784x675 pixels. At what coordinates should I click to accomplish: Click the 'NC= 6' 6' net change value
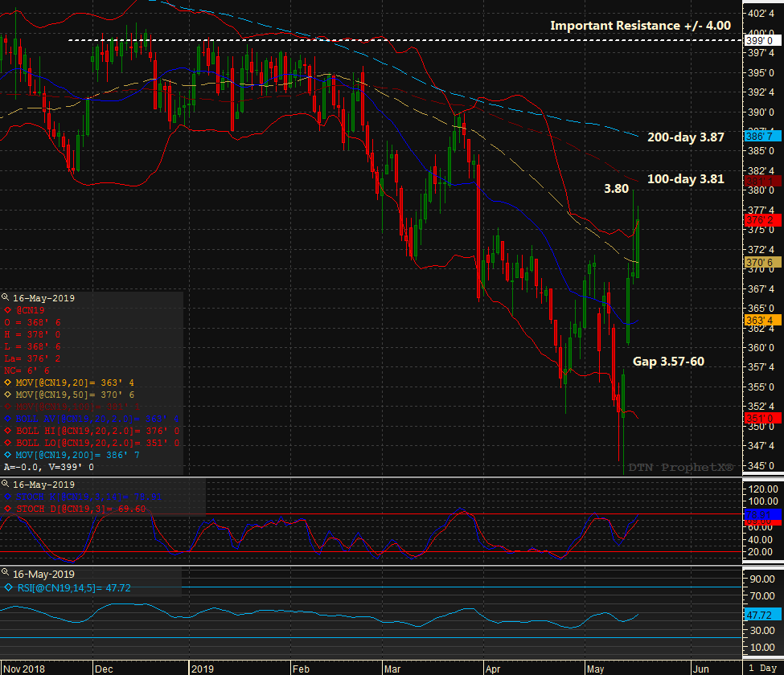[27, 370]
